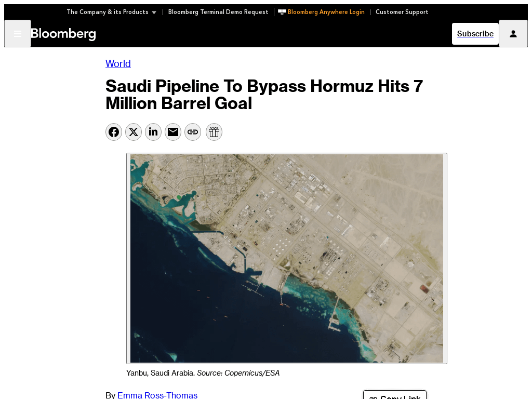Click the Copy Link button
532x399 pixels.
395,396
